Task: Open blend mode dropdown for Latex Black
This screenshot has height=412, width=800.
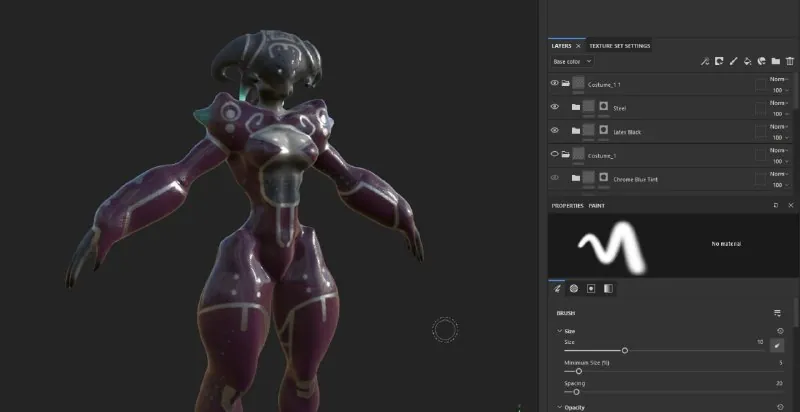Action: [779, 126]
